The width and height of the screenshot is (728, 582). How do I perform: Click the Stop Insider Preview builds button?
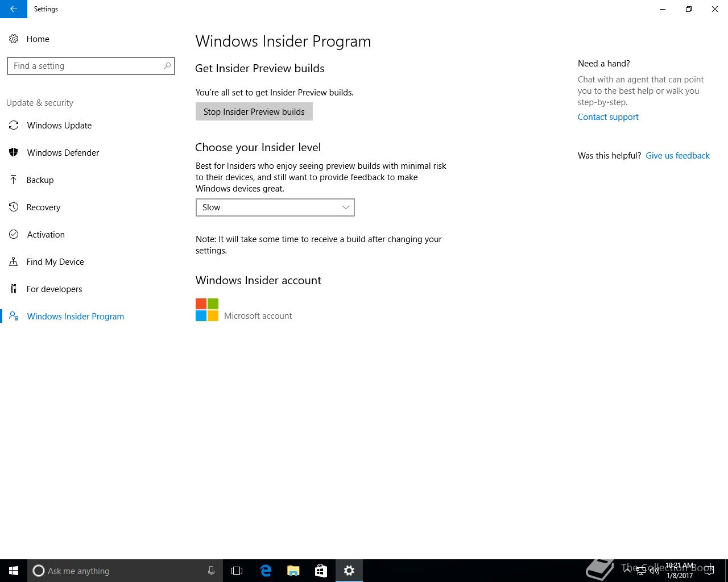point(254,112)
